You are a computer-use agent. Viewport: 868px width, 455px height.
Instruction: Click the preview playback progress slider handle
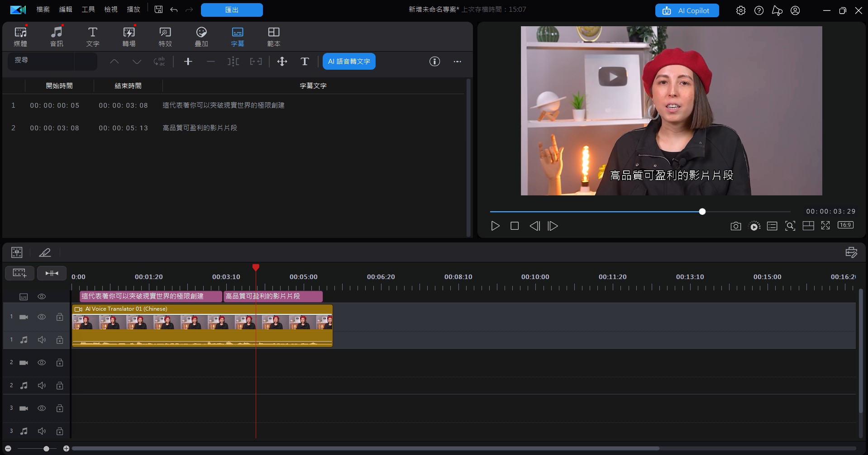point(702,212)
